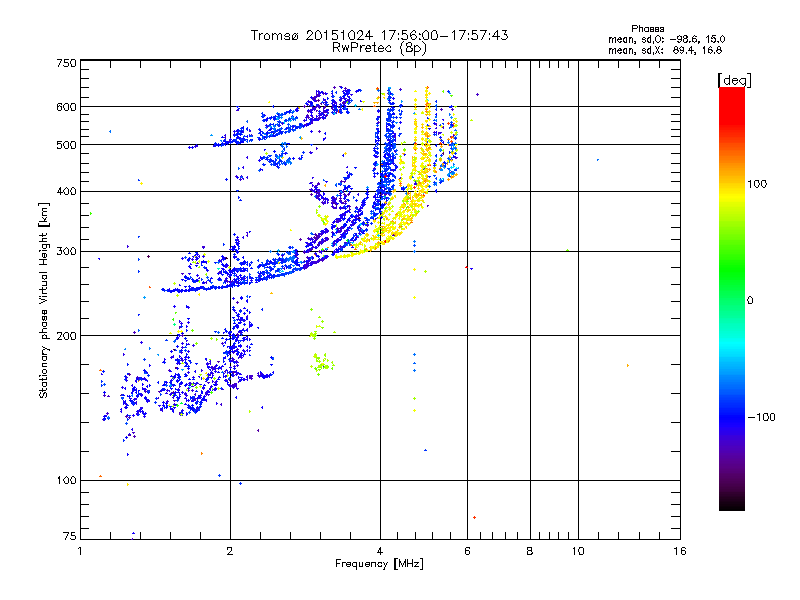Screen dimensions: 800x600
Task: Click the yellow-green echo cluster near 3 MHz, 180 km
Action: [322, 364]
